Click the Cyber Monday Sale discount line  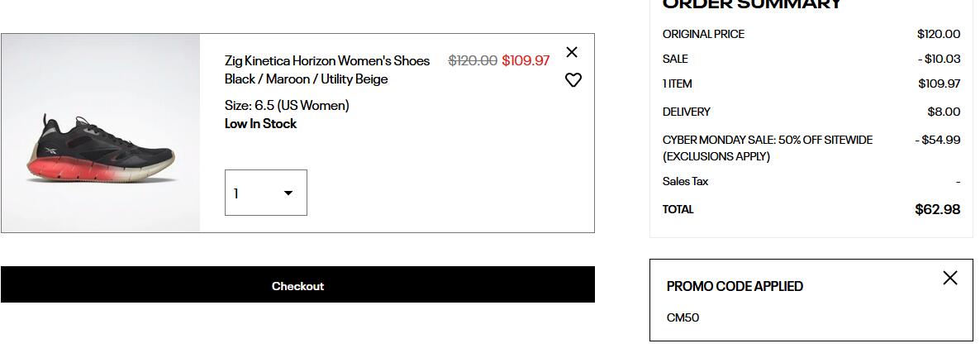click(x=811, y=148)
